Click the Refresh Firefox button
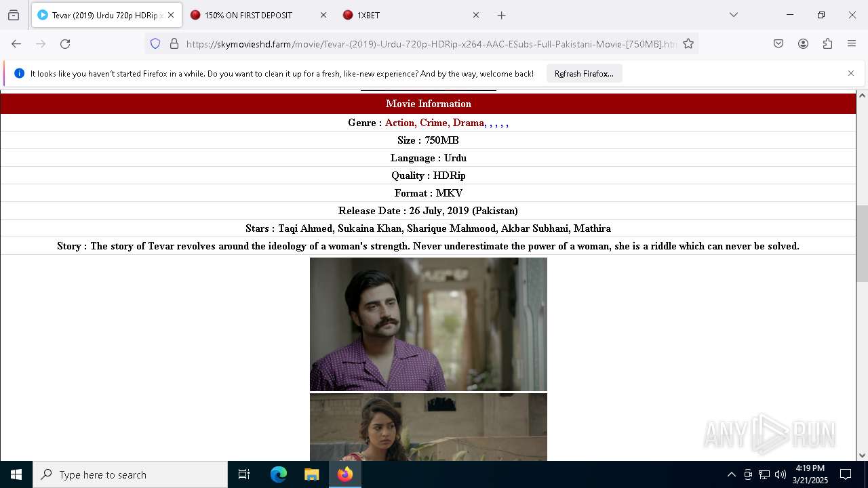Screen dimensions: 868x488 [x=584, y=73]
